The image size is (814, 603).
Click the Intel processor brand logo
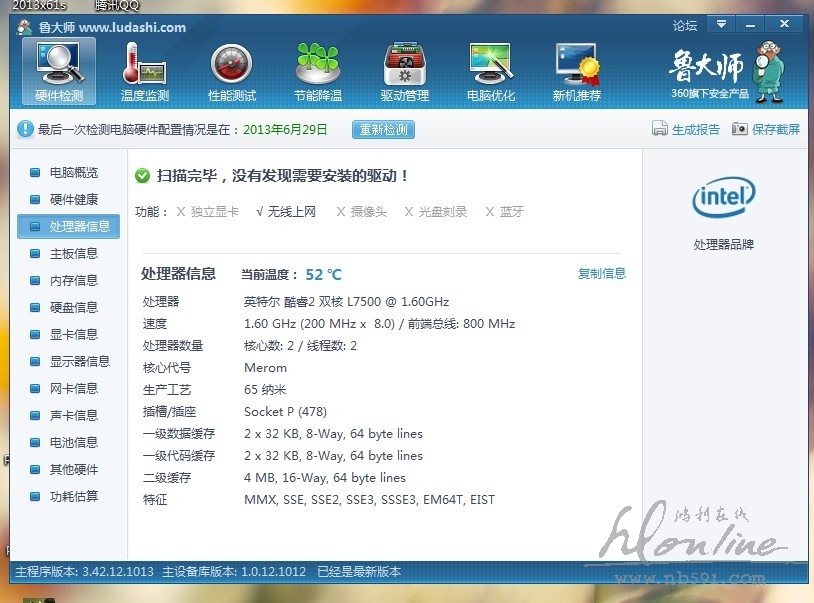(x=723, y=198)
